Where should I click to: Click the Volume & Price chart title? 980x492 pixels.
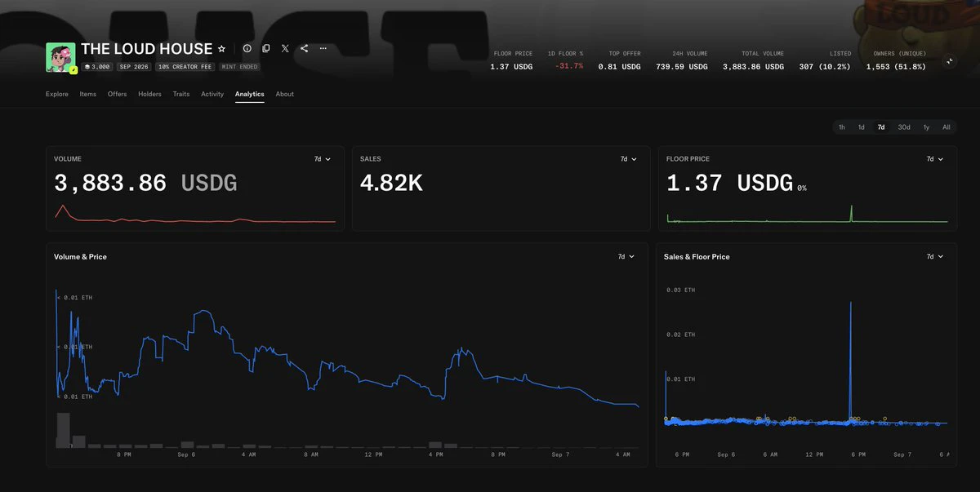click(x=80, y=256)
